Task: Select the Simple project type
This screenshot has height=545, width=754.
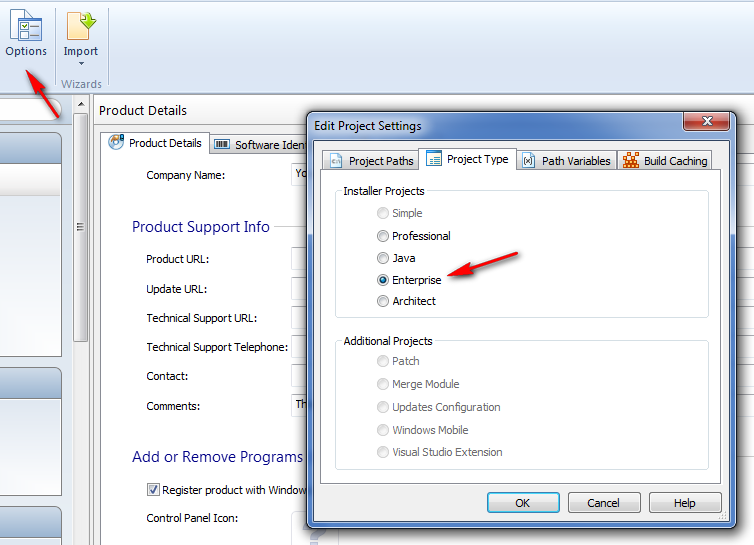Action: point(400,213)
